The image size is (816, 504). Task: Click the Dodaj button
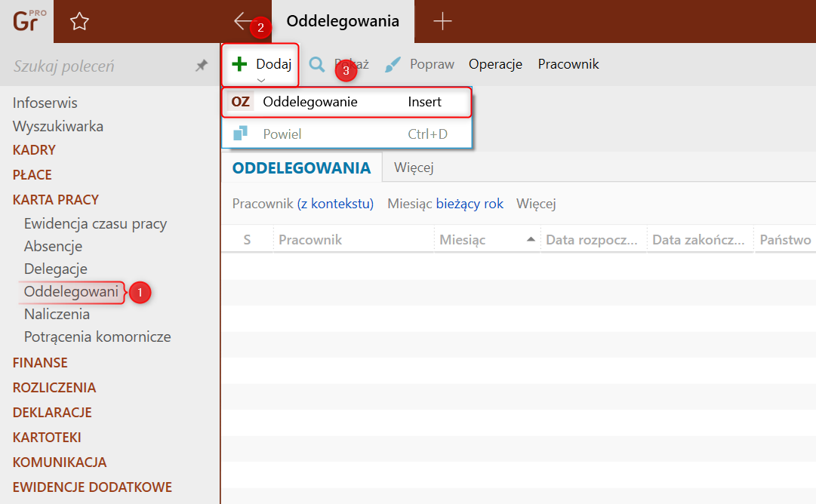260,64
